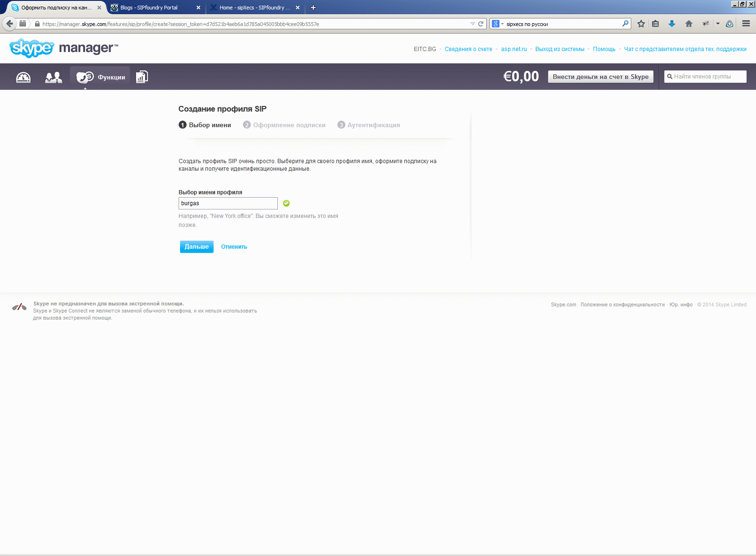
Task: Switch to the Blogs - SIPfoundry Portal tab
Action: click(x=156, y=8)
